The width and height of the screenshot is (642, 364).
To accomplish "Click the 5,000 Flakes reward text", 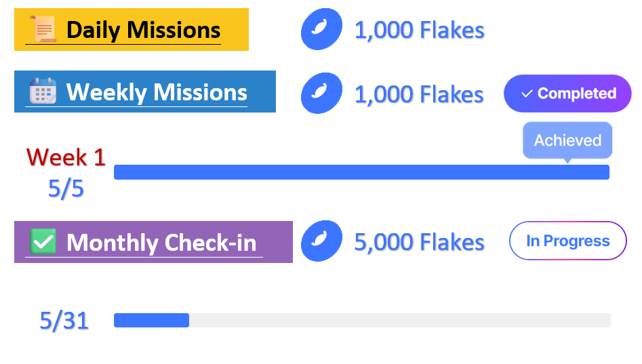I will coord(419,242).
